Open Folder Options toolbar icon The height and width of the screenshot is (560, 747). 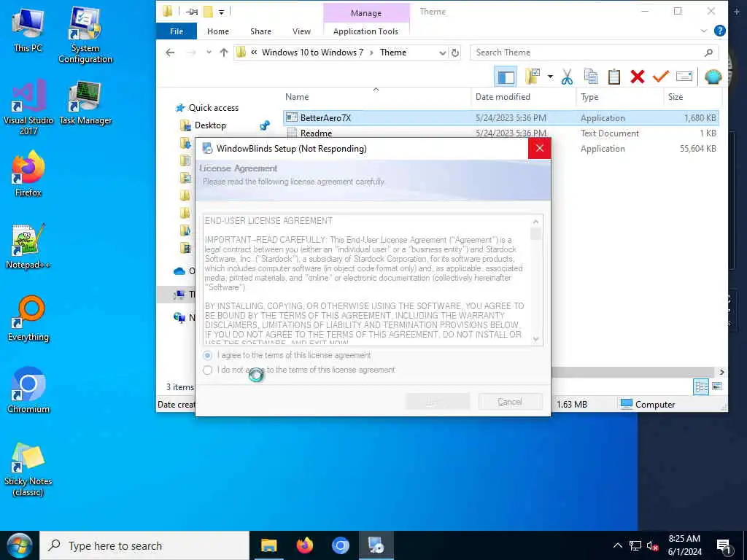[x=533, y=77]
